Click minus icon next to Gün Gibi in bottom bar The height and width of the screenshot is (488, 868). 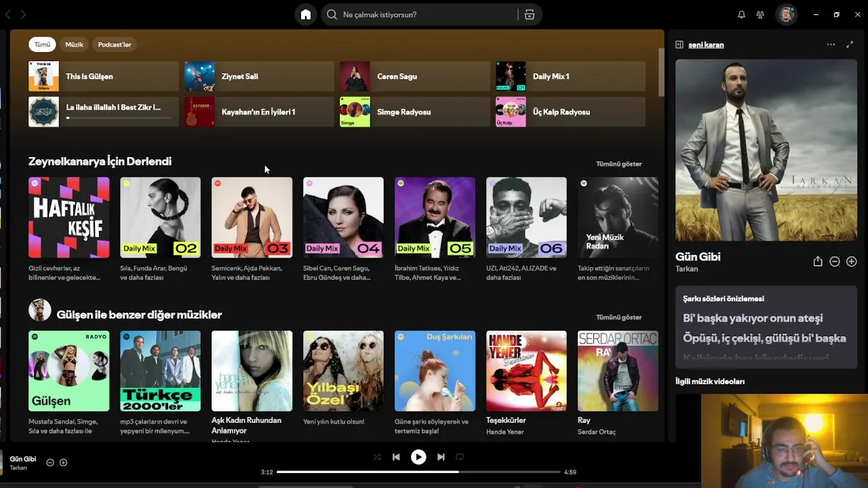click(50, 462)
